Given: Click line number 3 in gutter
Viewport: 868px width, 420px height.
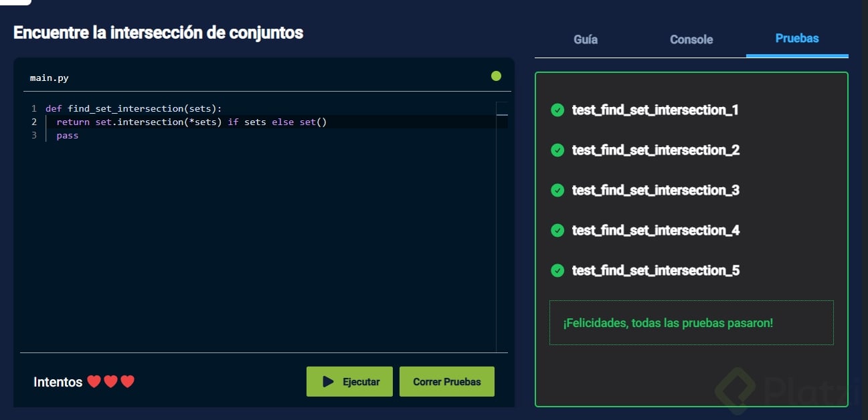Looking at the screenshot, I should coord(33,135).
